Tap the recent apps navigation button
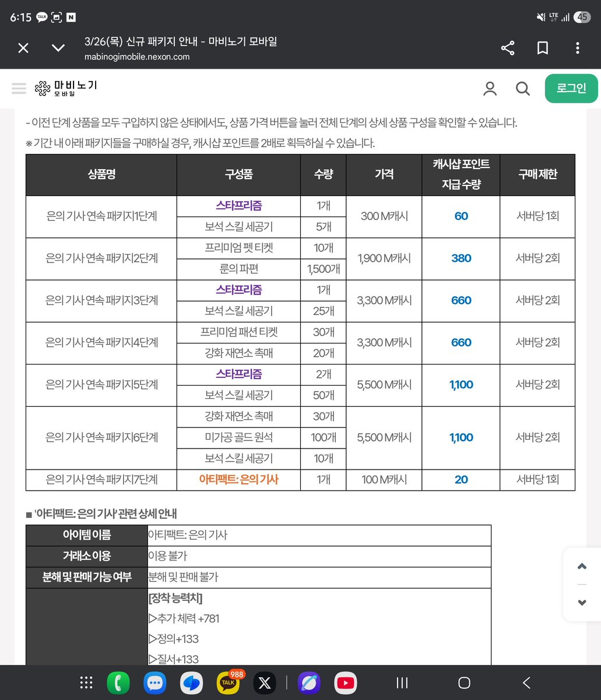Image resolution: width=601 pixels, height=700 pixels. pos(402,682)
